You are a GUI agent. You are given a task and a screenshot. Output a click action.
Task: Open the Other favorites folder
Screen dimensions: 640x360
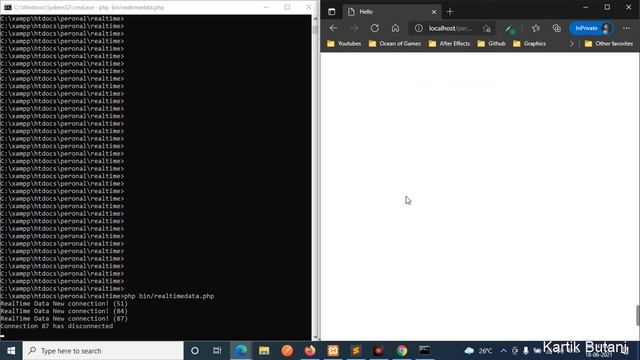coord(609,44)
